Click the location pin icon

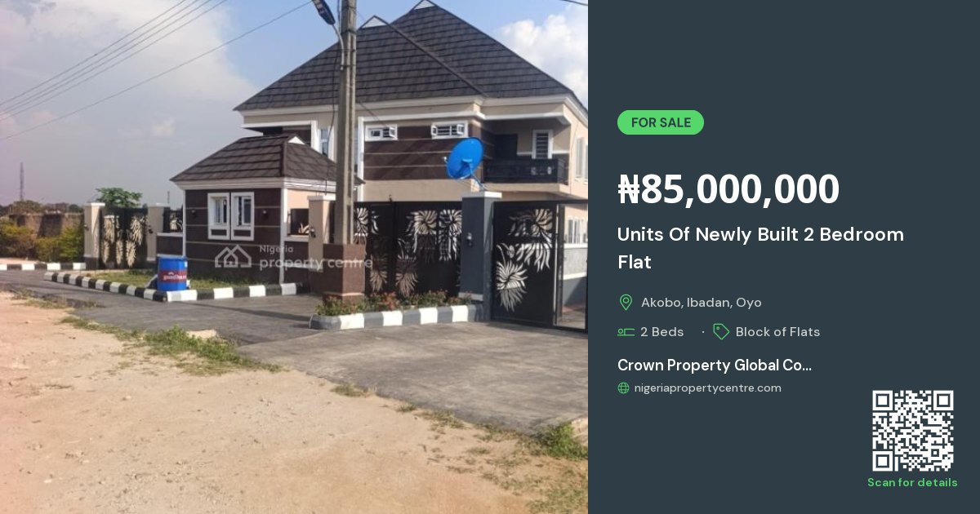point(626,303)
